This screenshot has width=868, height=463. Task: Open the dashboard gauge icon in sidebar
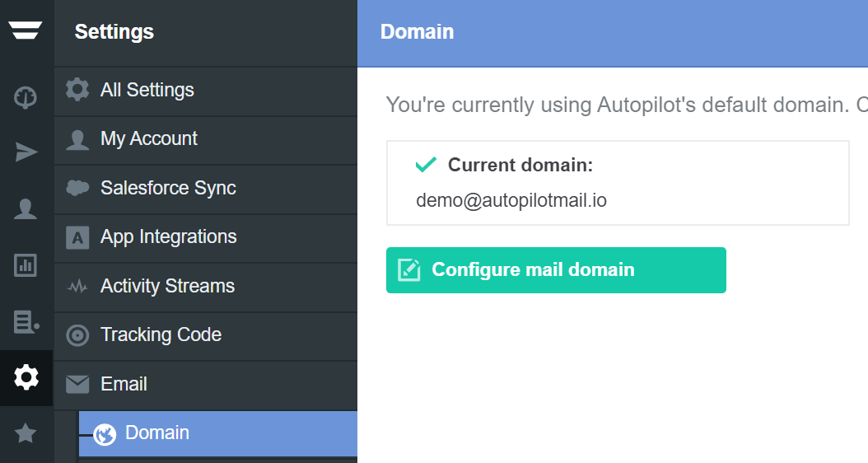click(x=26, y=97)
